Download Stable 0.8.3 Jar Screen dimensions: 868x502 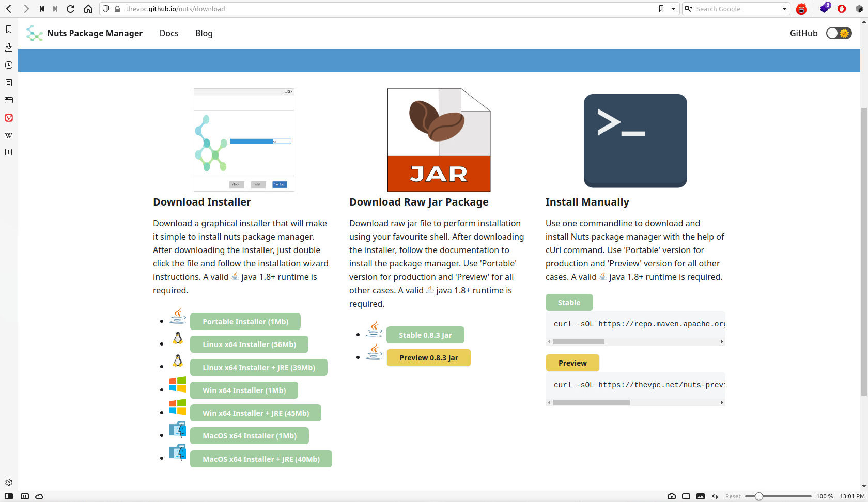(x=425, y=335)
